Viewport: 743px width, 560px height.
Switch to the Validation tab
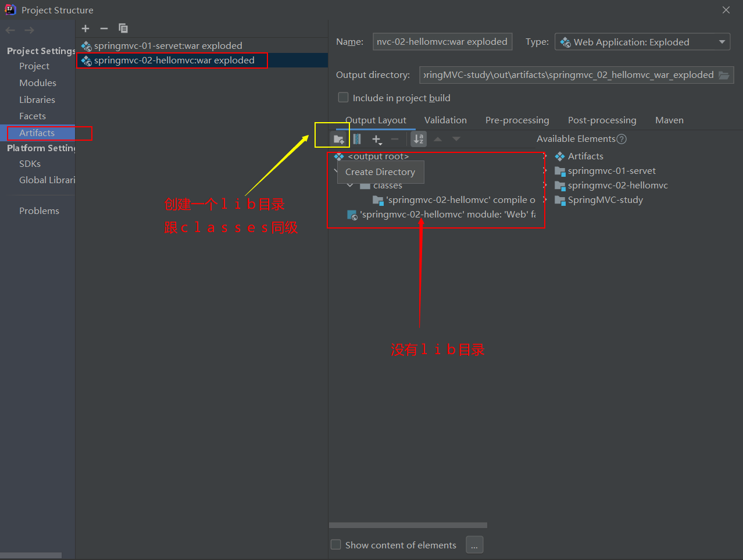(x=445, y=120)
